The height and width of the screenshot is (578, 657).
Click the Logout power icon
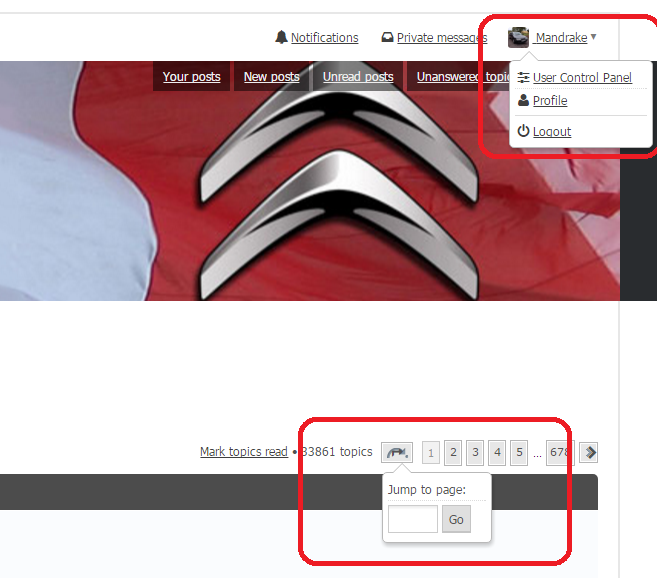pyautogui.click(x=523, y=131)
